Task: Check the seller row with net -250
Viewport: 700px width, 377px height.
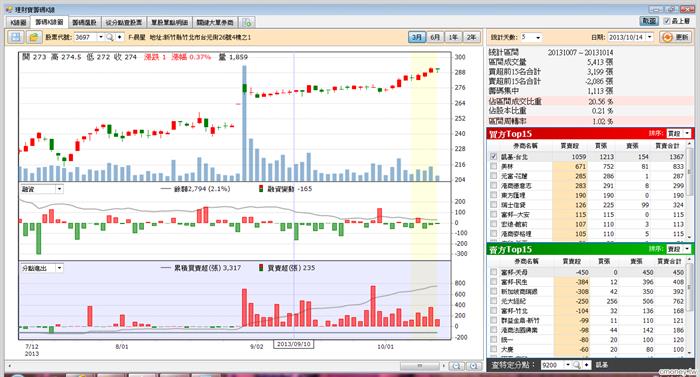Action: pyautogui.click(x=493, y=301)
